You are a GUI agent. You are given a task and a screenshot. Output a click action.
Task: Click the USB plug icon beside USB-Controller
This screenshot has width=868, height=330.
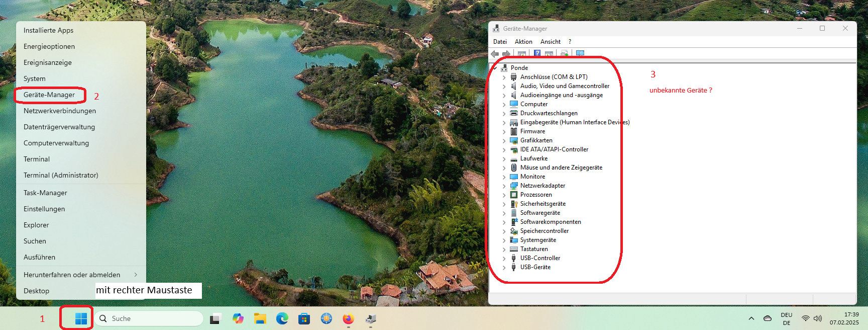click(513, 258)
